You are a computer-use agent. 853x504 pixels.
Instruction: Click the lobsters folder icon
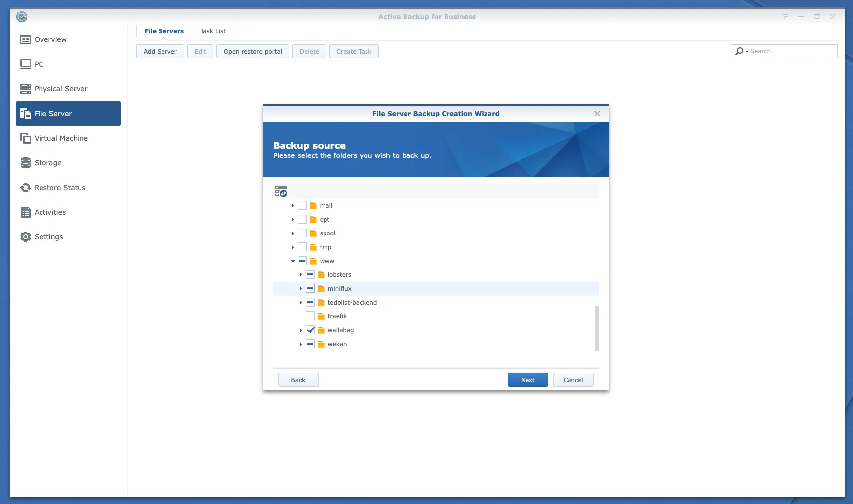point(321,275)
